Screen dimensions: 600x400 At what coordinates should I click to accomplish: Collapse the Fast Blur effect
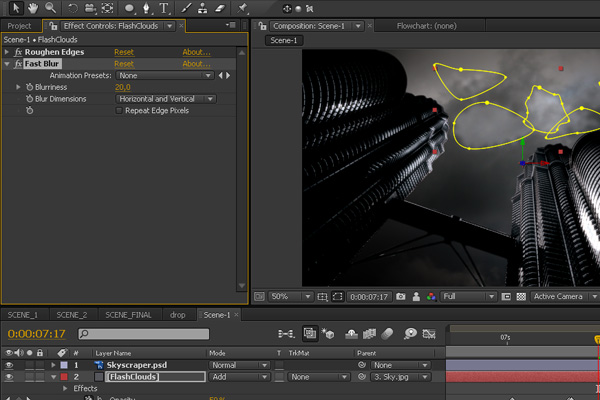point(7,64)
